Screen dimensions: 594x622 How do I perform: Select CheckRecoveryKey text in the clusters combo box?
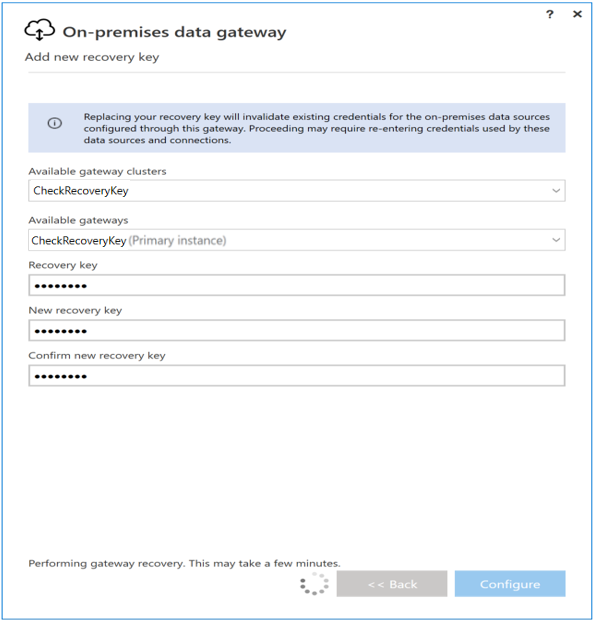click(81, 191)
